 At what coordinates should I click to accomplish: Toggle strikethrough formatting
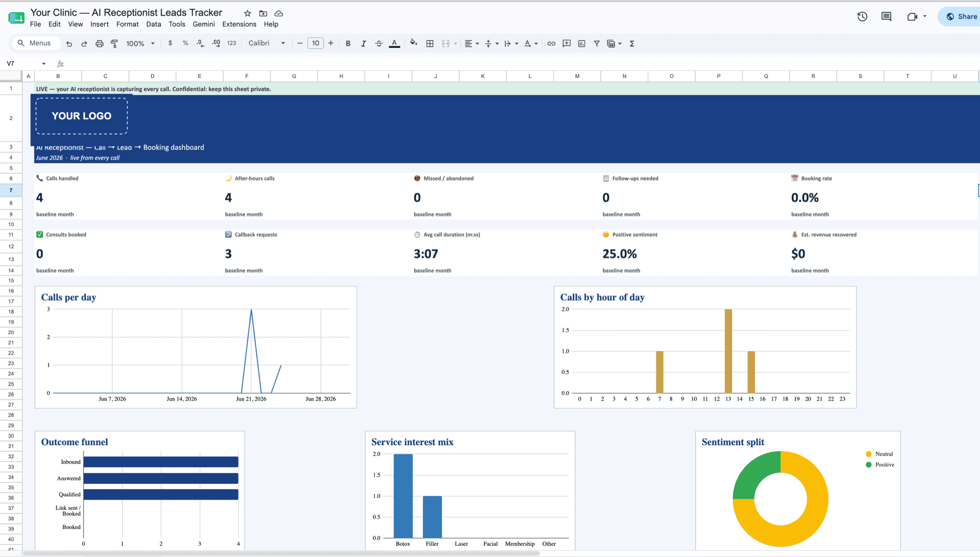point(379,44)
